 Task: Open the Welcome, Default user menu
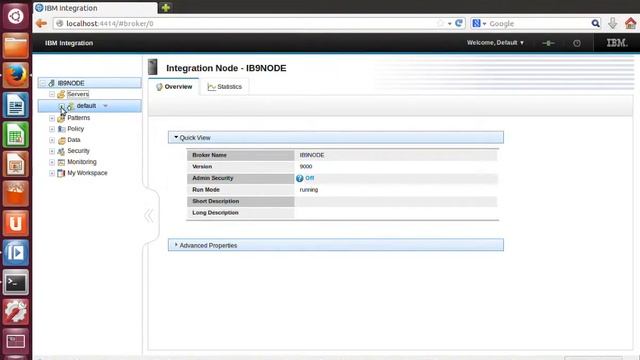coord(495,43)
